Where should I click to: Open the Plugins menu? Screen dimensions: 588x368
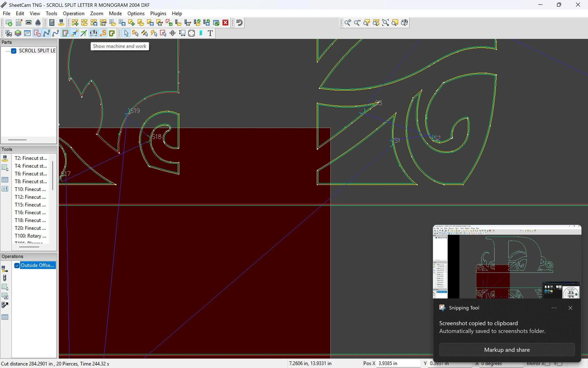coord(158,13)
